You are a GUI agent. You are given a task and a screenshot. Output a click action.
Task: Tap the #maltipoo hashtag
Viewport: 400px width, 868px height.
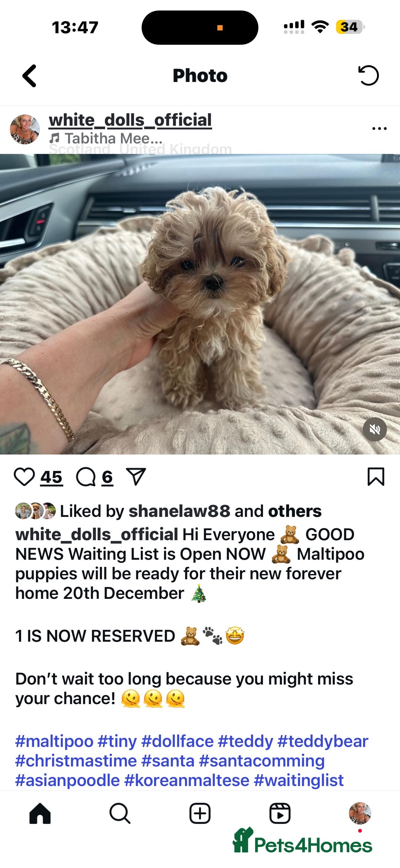coord(54,742)
